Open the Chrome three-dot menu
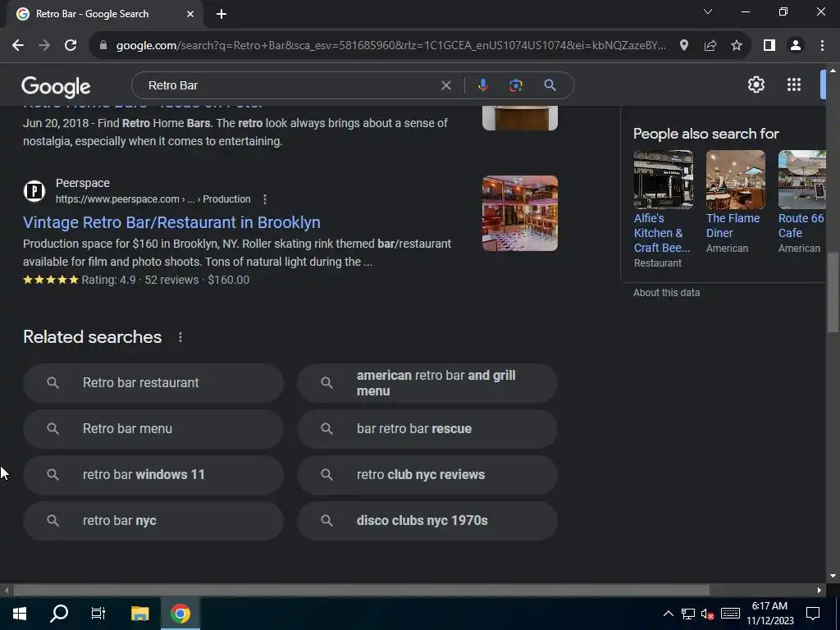840x630 pixels. tap(822, 46)
